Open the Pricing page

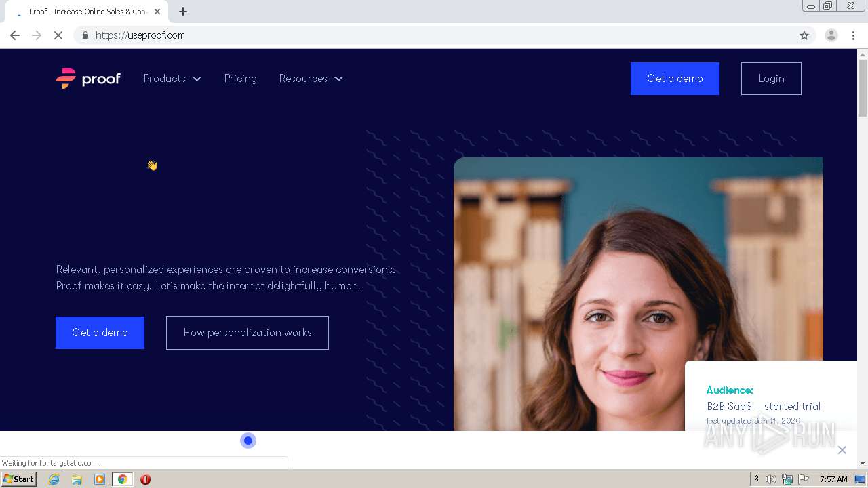241,79
